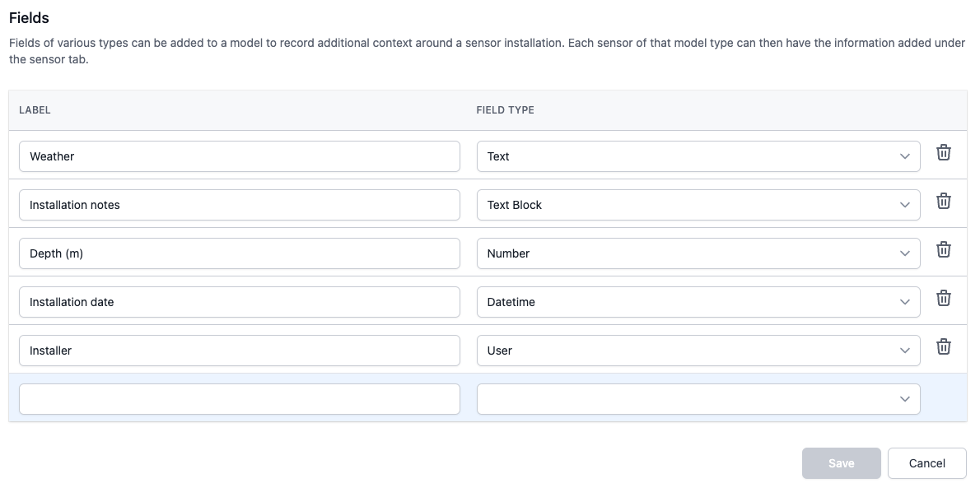980x497 pixels.
Task: Open the Datetime field type dropdown
Action: coord(698,302)
